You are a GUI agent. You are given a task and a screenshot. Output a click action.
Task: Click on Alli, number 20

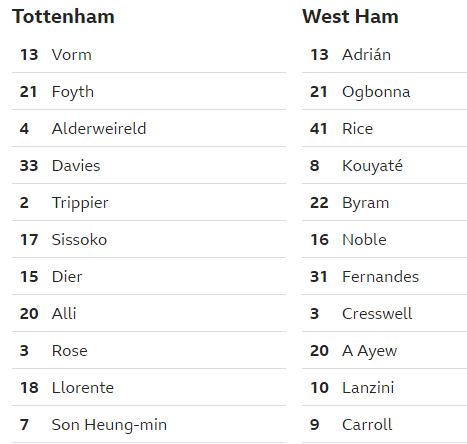pyautogui.click(x=64, y=314)
